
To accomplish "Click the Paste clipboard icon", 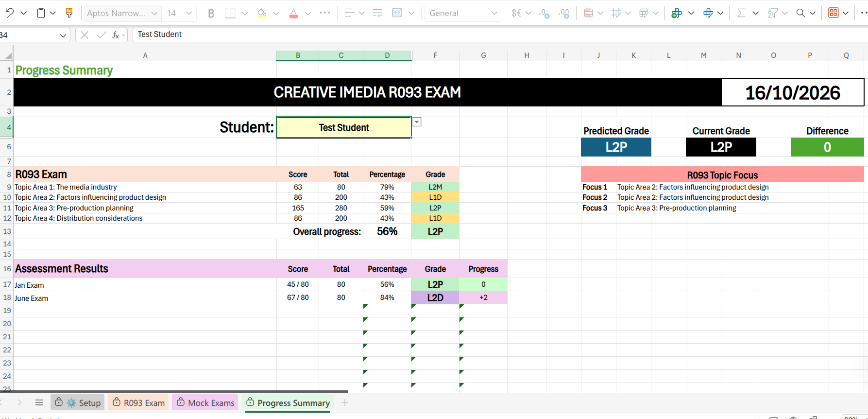I will (41, 13).
